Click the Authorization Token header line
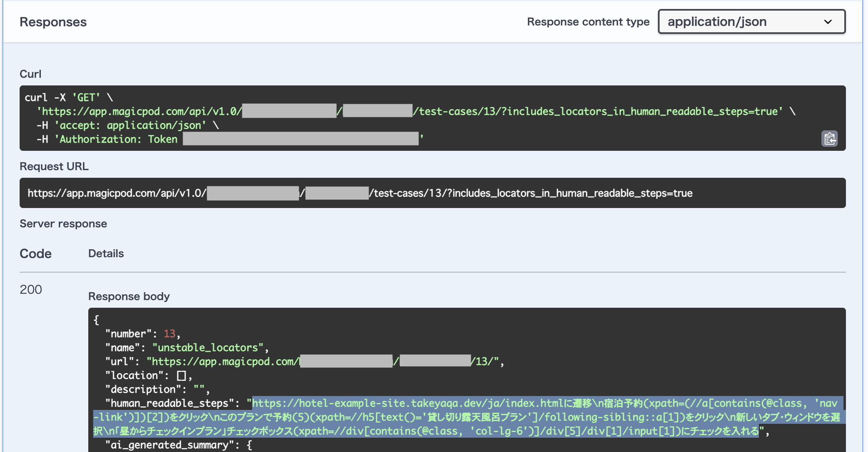868x452 pixels. click(230, 139)
